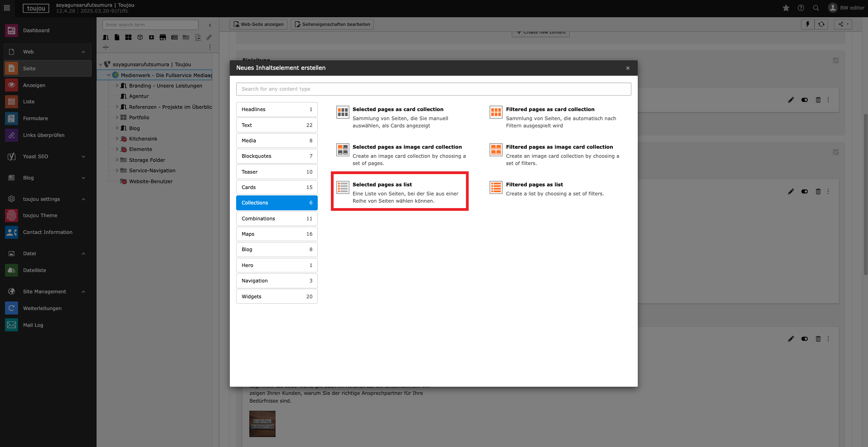
Task: Open the search magnifier in top bar
Action: tap(816, 8)
